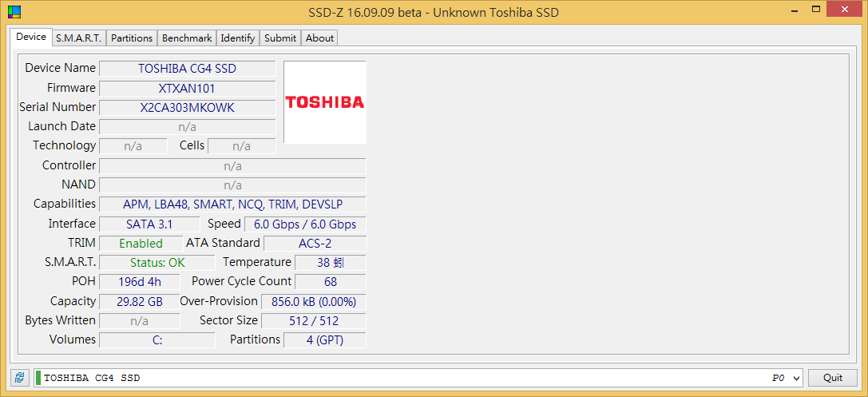Go to the Benchmark tab

coord(187,38)
